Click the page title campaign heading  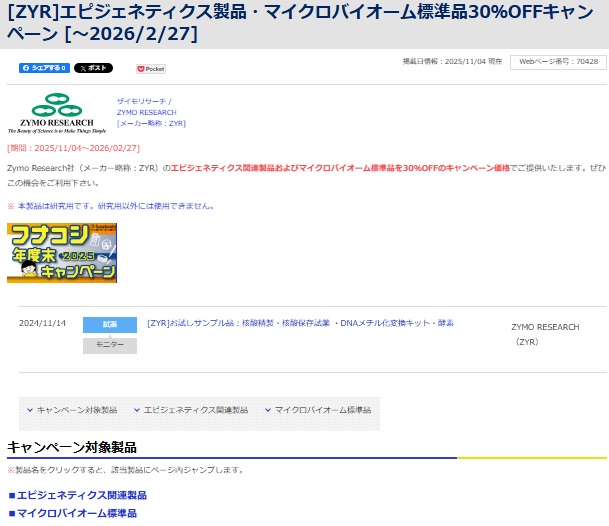pyautogui.click(x=300, y=22)
